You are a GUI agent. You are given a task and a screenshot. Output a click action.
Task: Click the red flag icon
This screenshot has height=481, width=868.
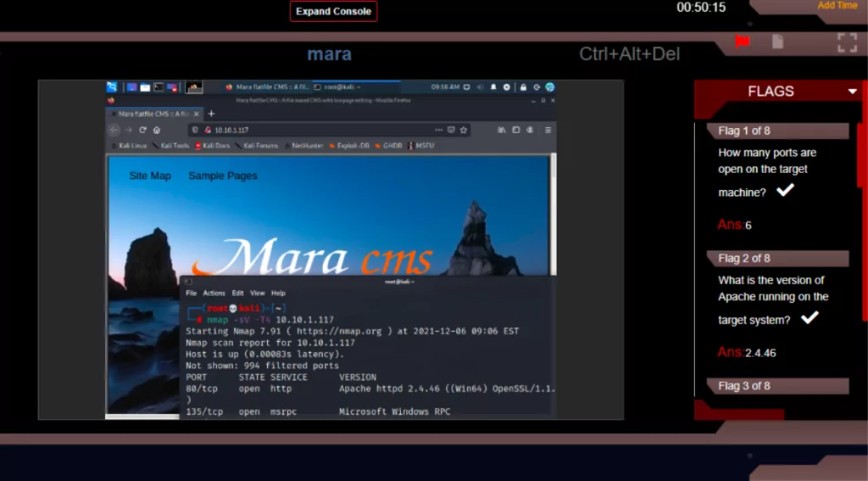coord(743,42)
